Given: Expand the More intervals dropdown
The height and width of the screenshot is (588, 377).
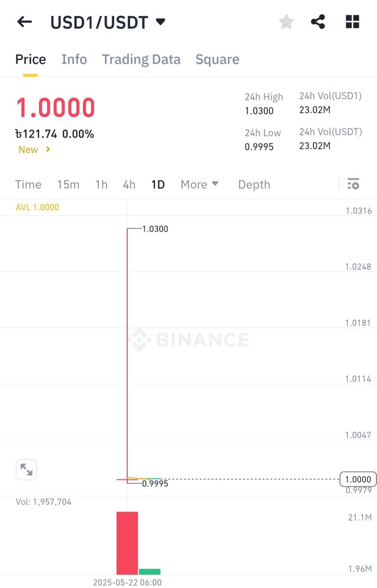Looking at the screenshot, I should (199, 185).
